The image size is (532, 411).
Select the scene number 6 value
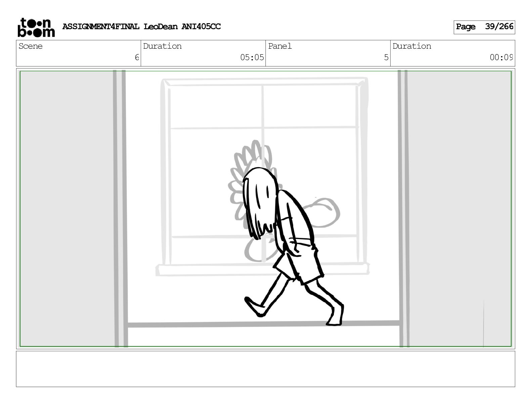pos(137,57)
